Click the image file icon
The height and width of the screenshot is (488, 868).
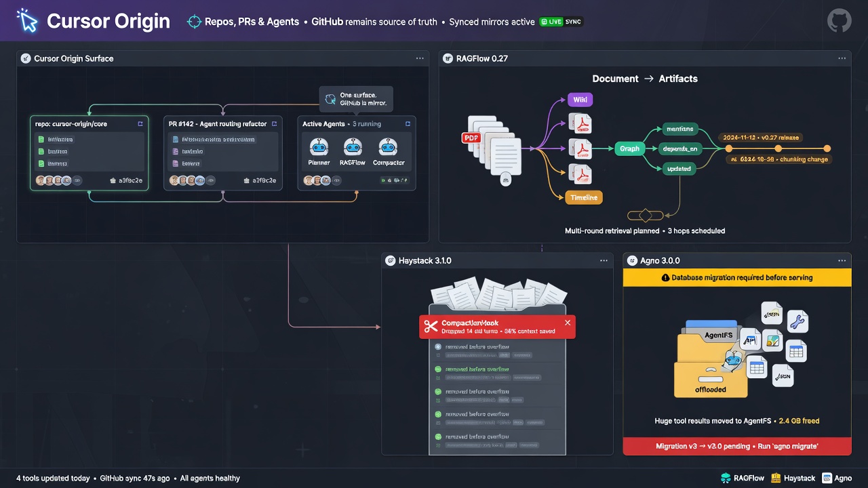click(x=772, y=340)
